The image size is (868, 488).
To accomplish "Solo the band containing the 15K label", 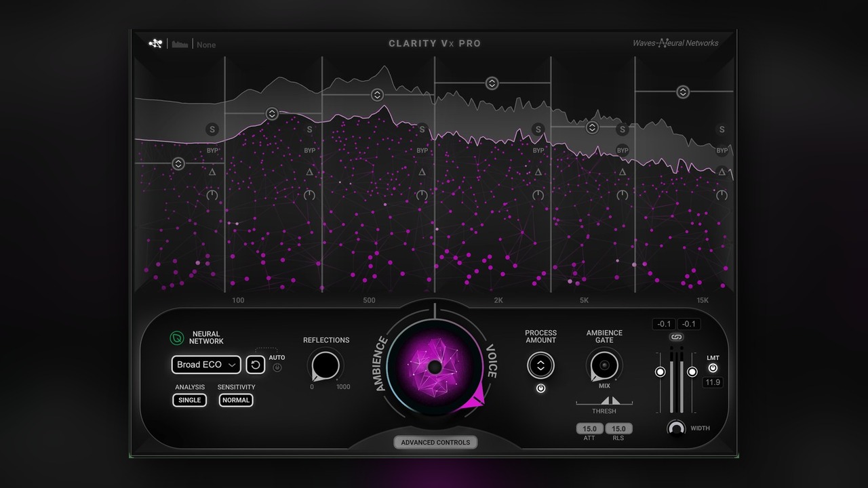I will (722, 129).
